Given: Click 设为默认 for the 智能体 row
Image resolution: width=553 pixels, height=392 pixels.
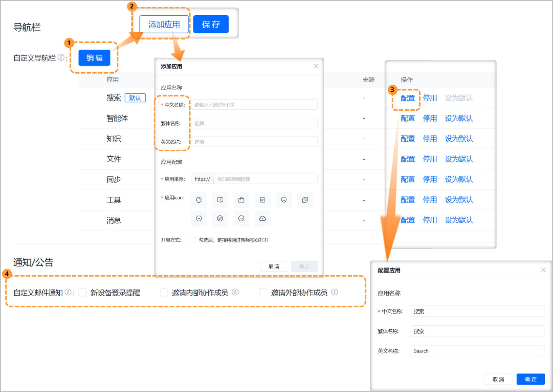Looking at the screenshot, I should click(459, 118).
